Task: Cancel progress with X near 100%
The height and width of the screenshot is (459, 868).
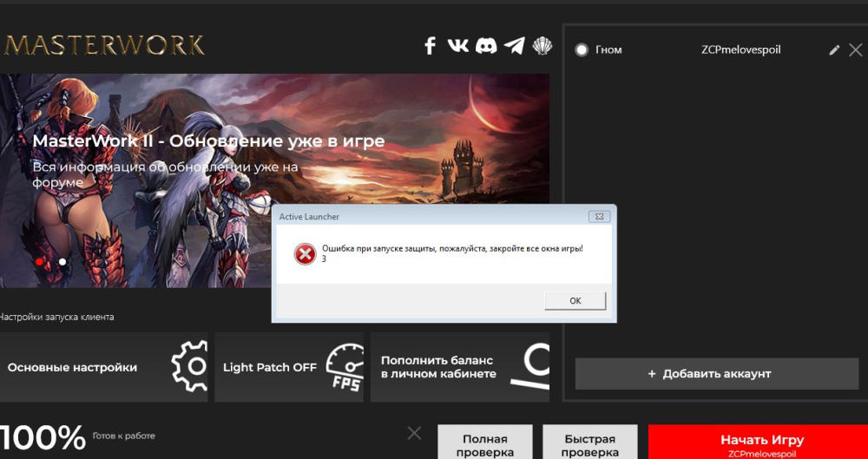Action: click(415, 433)
